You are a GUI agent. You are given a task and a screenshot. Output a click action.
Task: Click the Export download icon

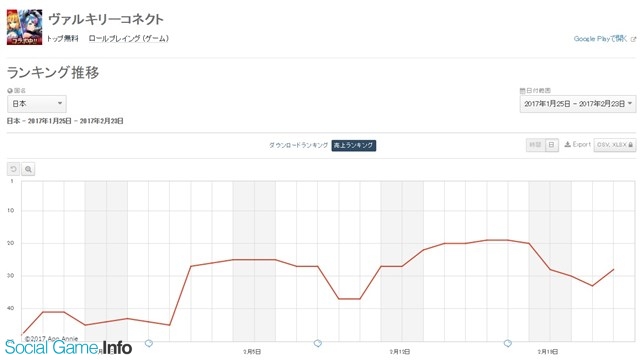click(567, 144)
